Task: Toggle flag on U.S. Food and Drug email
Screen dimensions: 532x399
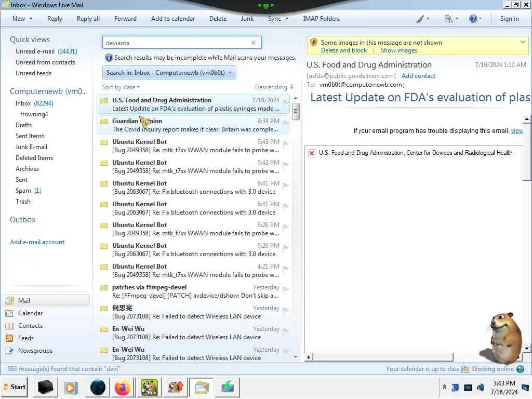Action: 285,102
